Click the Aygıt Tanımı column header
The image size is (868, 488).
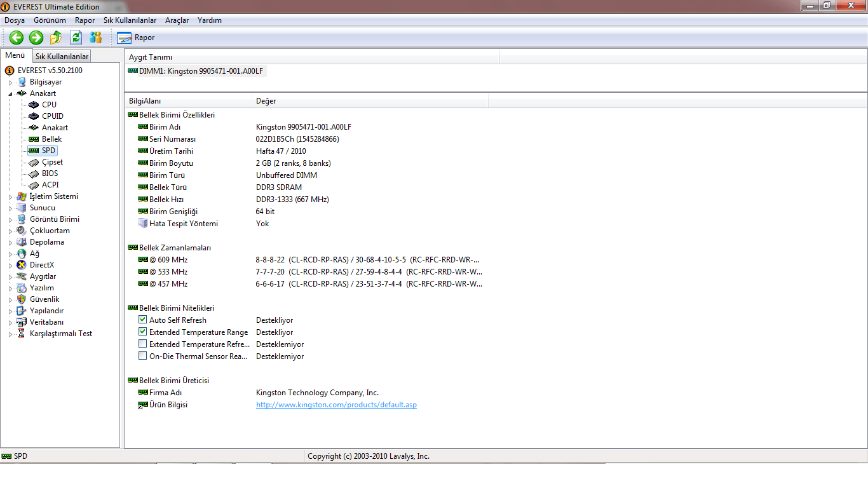[x=312, y=57]
